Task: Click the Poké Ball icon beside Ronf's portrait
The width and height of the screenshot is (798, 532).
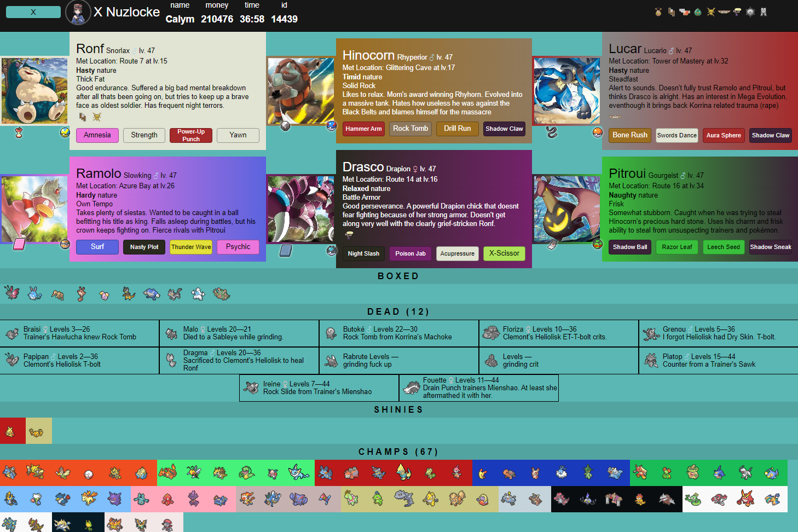Action: 65,132
